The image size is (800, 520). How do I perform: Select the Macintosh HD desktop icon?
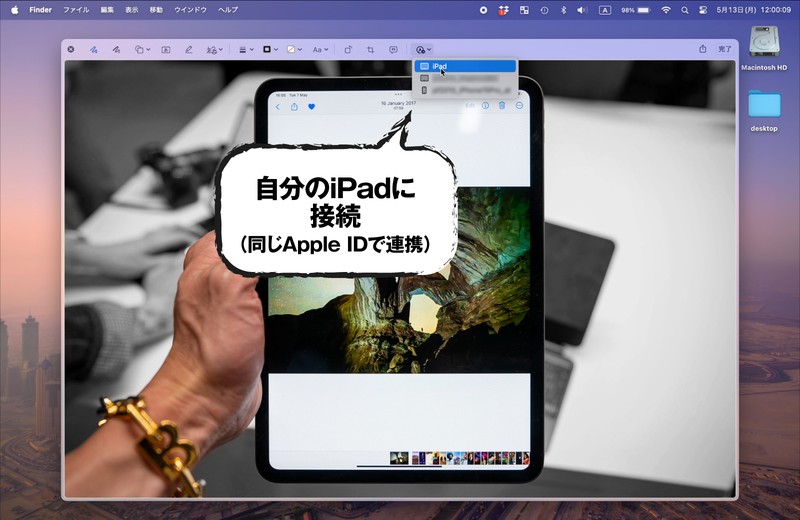click(764, 47)
